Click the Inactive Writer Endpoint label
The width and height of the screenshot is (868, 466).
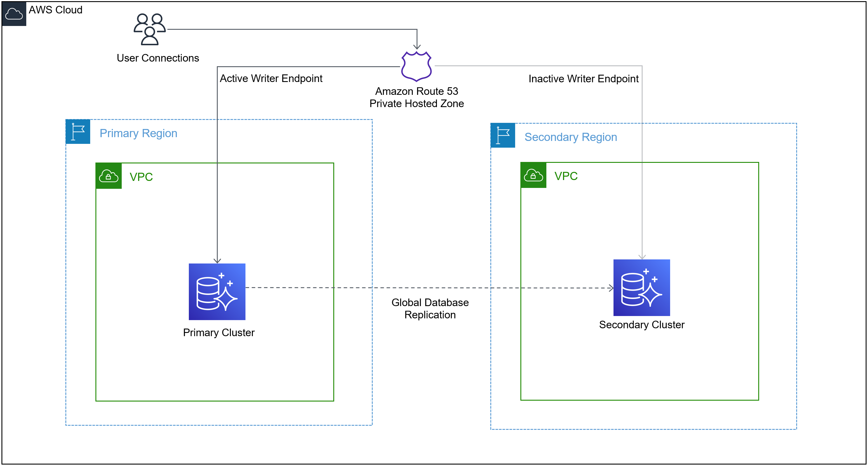click(583, 79)
